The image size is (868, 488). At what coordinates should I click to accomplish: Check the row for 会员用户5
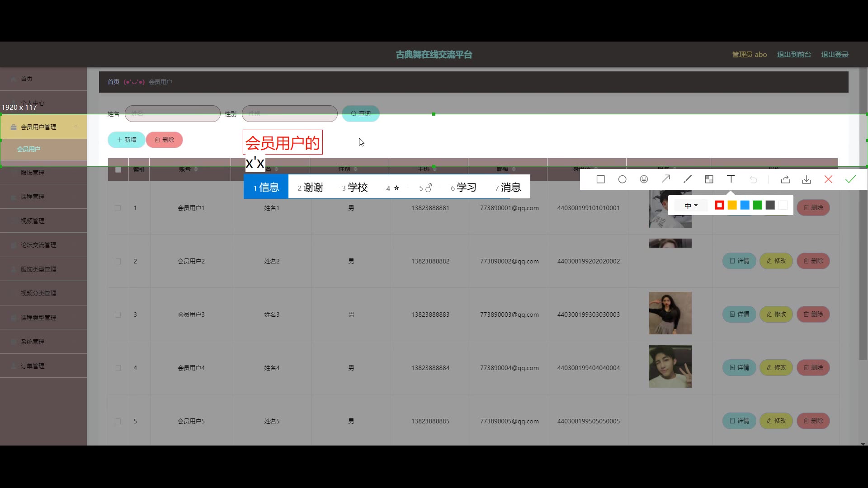click(118, 421)
